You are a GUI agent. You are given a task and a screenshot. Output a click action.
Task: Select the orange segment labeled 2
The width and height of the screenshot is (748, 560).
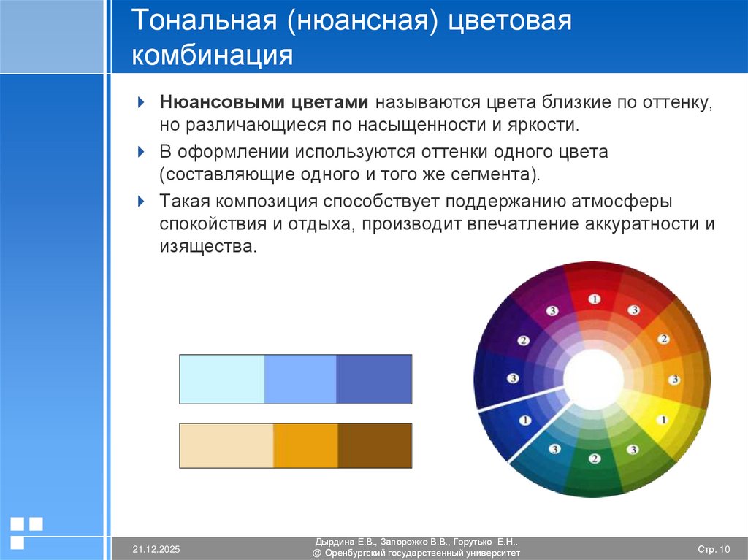pos(664,338)
